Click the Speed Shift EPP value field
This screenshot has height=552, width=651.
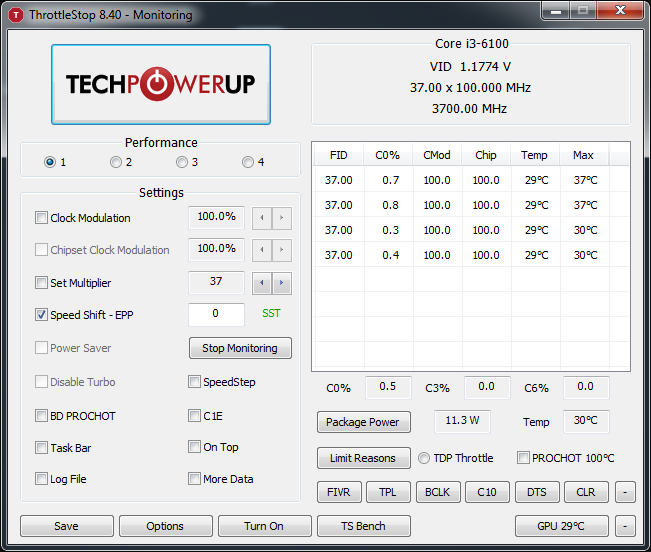216,314
